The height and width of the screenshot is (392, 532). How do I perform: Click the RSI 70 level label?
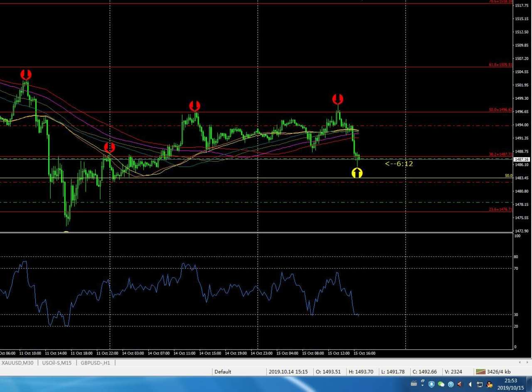click(516, 269)
